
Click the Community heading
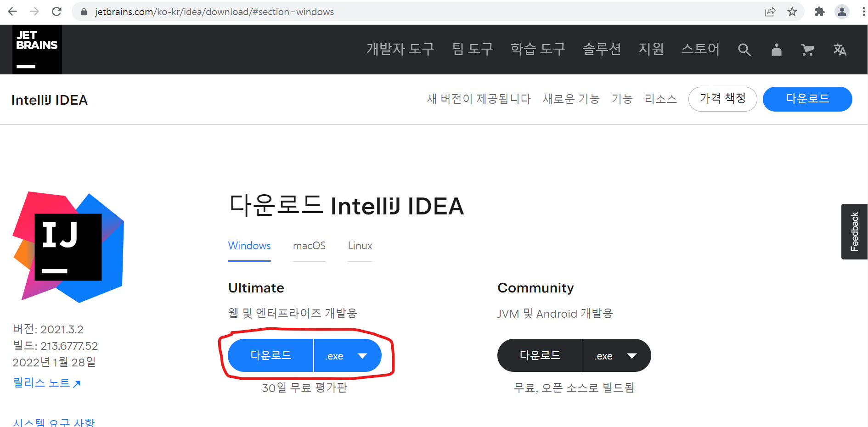point(535,288)
